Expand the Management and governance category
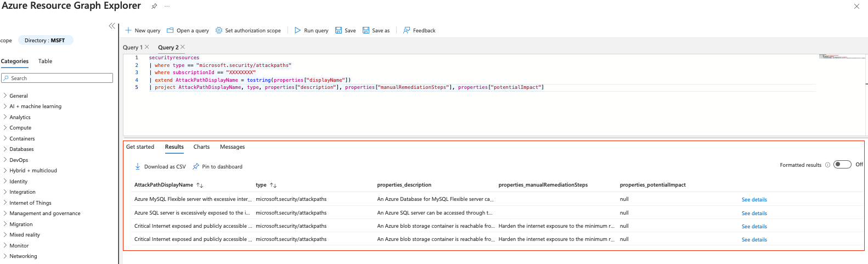This screenshot has width=868, height=264. [x=5, y=213]
